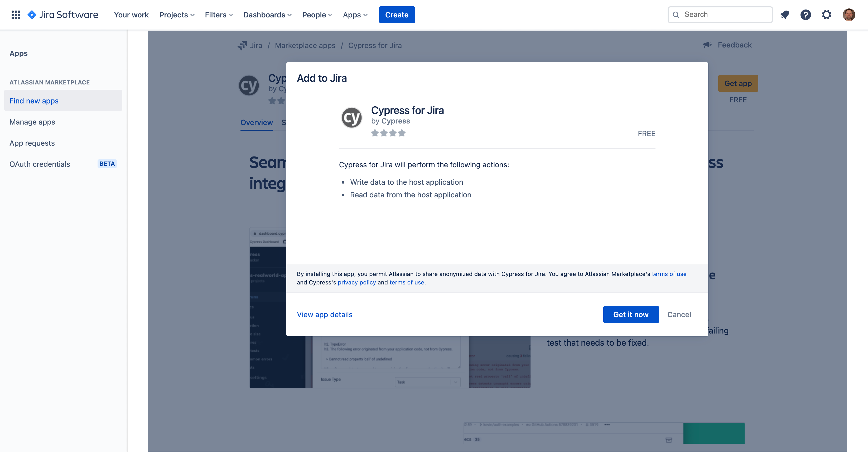
Task: Switch to the Overview tab
Action: [x=257, y=122]
